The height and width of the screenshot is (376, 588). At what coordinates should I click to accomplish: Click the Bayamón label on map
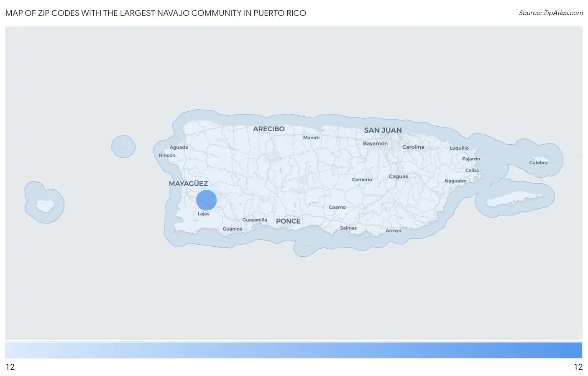pyautogui.click(x=375, y=143)
